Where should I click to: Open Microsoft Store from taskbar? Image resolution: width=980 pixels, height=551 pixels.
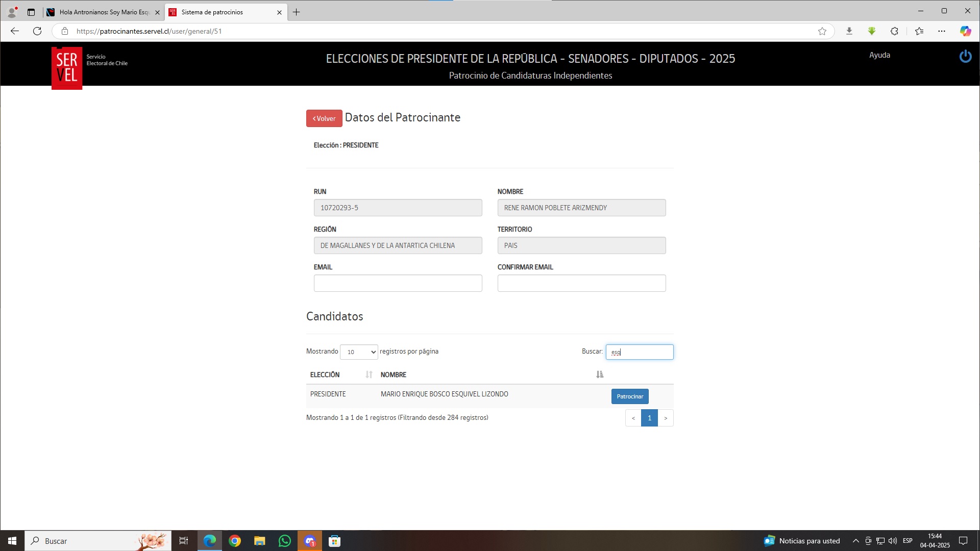coord(335,541)
